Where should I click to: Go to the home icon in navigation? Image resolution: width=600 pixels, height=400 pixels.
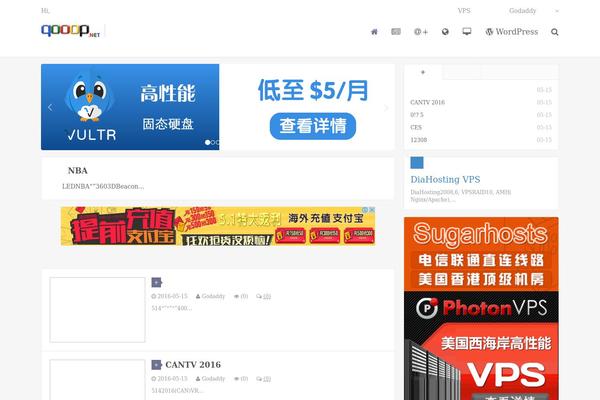click(x=374, y=32)
